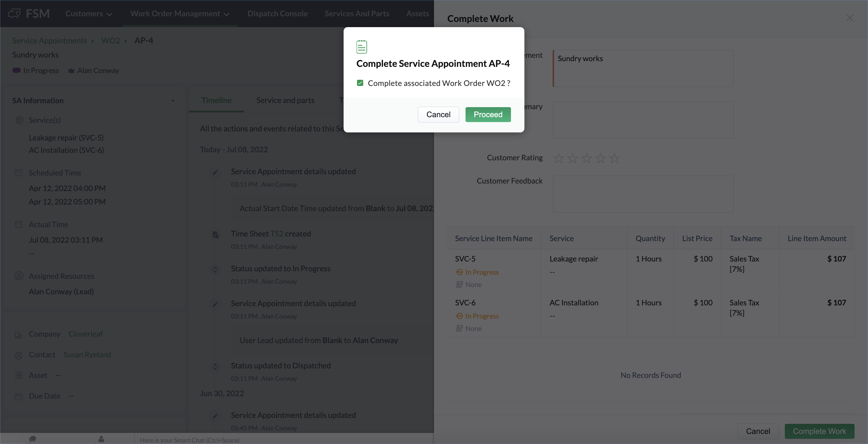Uncheck Complete associated Work Order WO2

360,83
